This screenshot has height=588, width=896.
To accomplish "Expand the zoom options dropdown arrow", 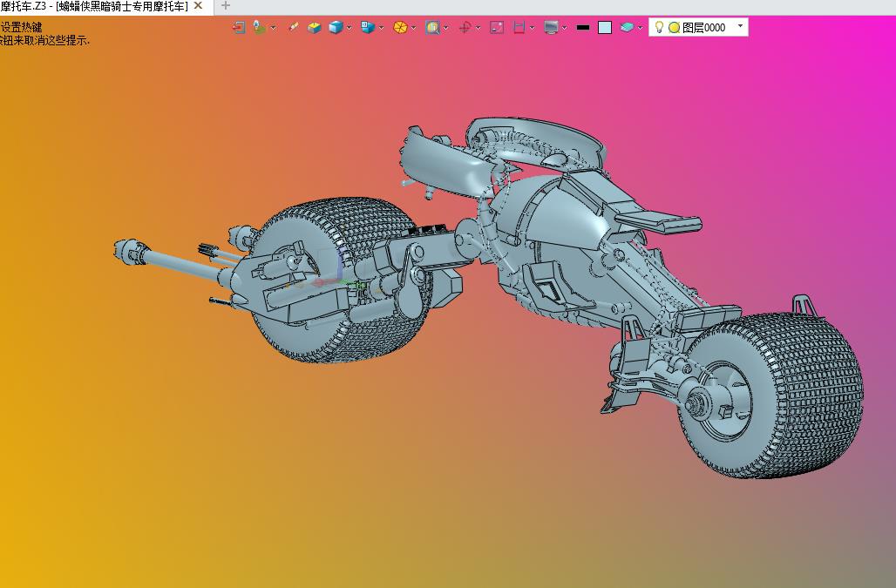I will click(445, 27).
